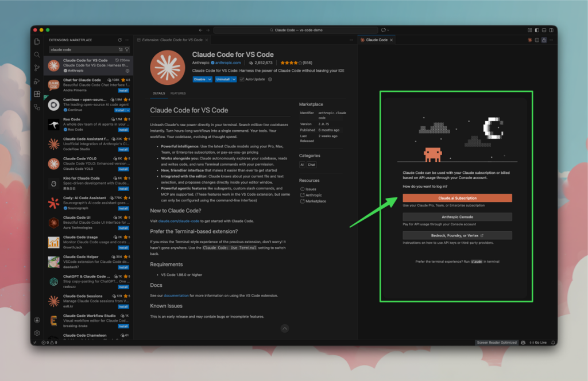Select the Claude Code editor tab
Viewport: 588px width, 381px height.
click(376, 40)
